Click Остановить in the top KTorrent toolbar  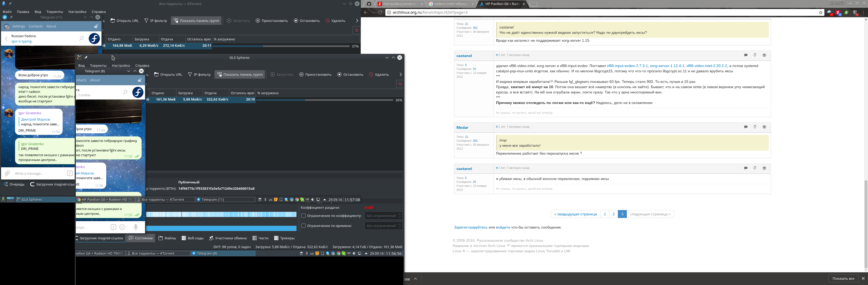click(x=307, y=21)
